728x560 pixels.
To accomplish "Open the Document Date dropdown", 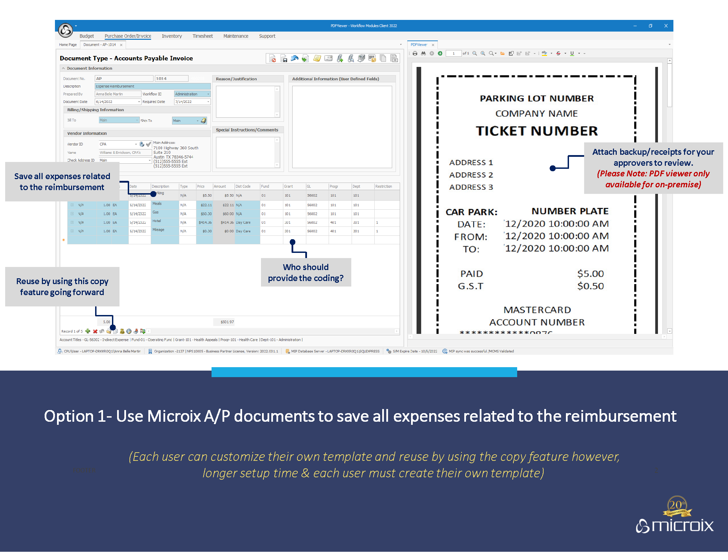I will 139,102.
